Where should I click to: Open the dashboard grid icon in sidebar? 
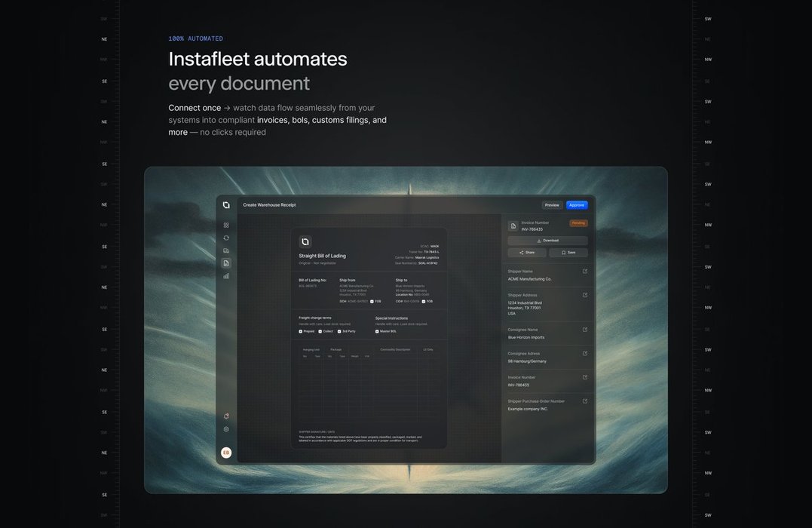pyautogui.click(x=226, y=225)
